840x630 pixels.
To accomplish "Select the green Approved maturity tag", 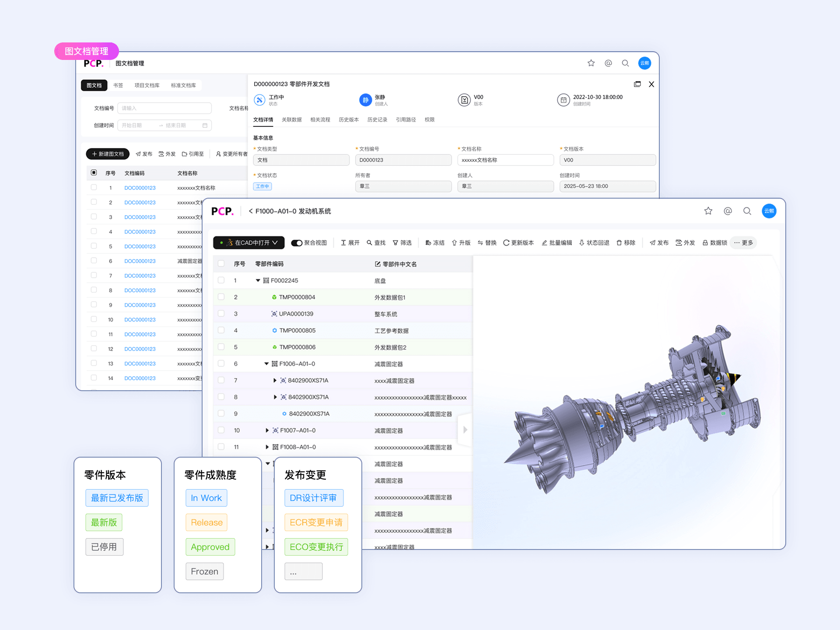I will tap(210, 547).
